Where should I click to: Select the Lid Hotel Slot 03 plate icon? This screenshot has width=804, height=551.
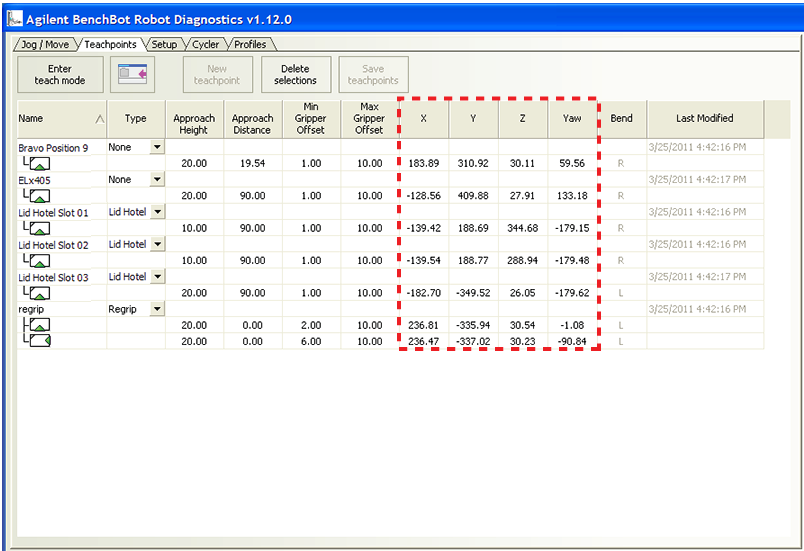tap(40, 293)
